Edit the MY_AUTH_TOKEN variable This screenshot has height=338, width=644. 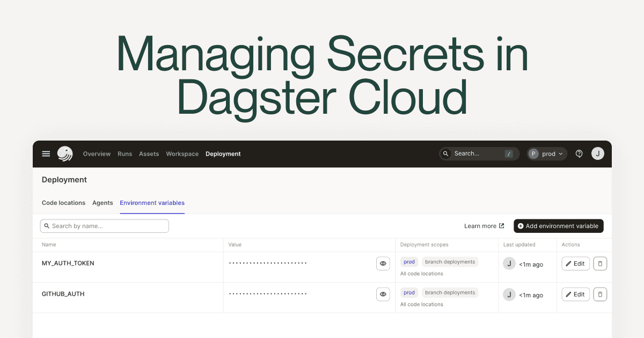pyautogui.click(x=575, y=263)
